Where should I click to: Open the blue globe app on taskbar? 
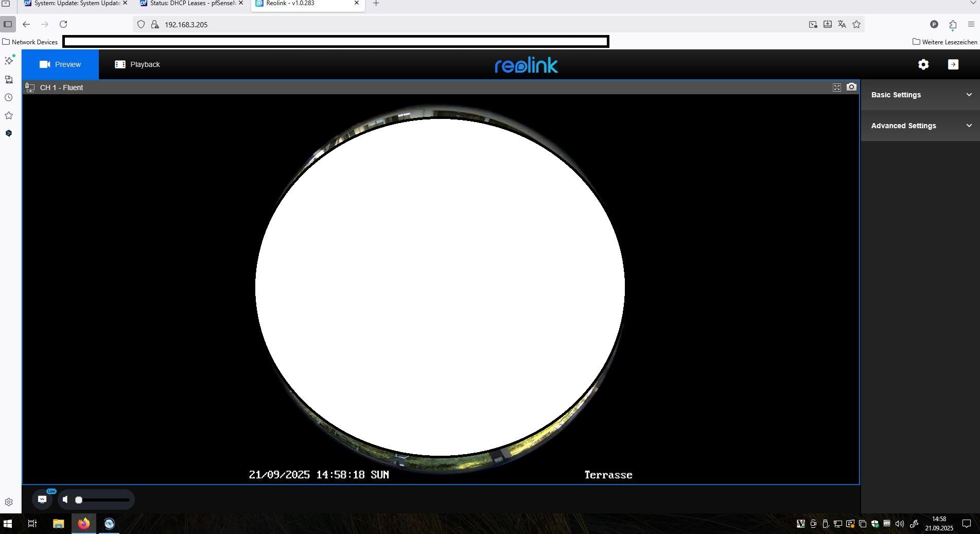(109, 524)
